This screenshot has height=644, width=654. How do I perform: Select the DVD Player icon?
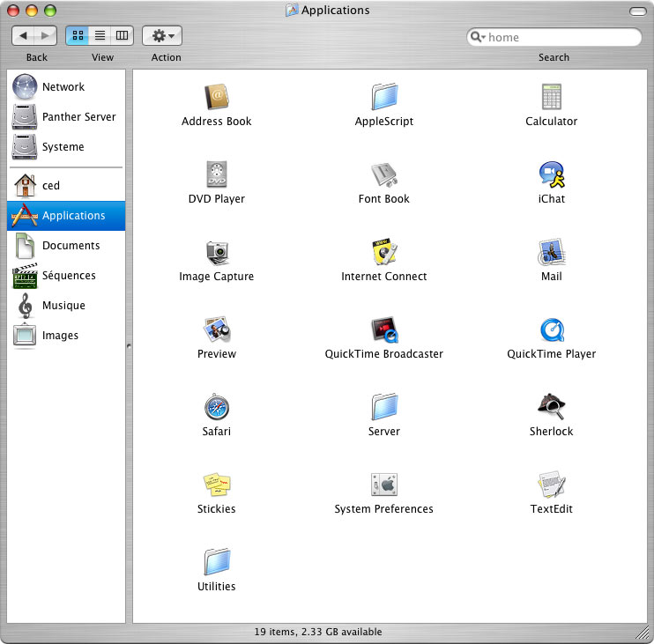(x=217, y=174)
